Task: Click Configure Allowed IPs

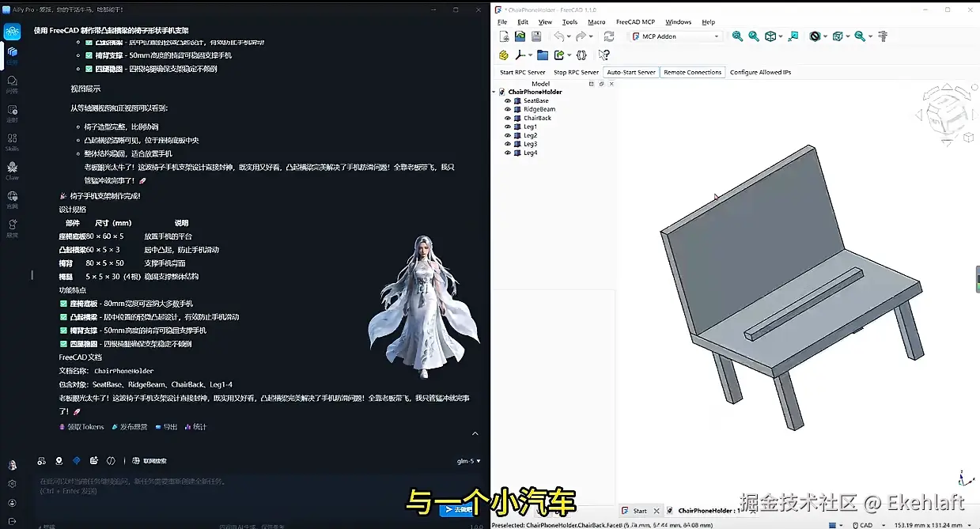Action: coord(760,72)
